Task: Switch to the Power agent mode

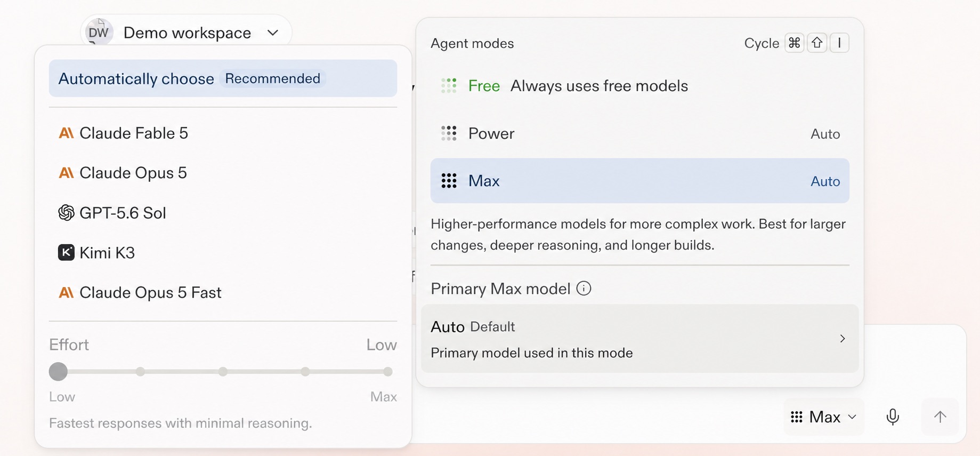Action: point(639,133)
